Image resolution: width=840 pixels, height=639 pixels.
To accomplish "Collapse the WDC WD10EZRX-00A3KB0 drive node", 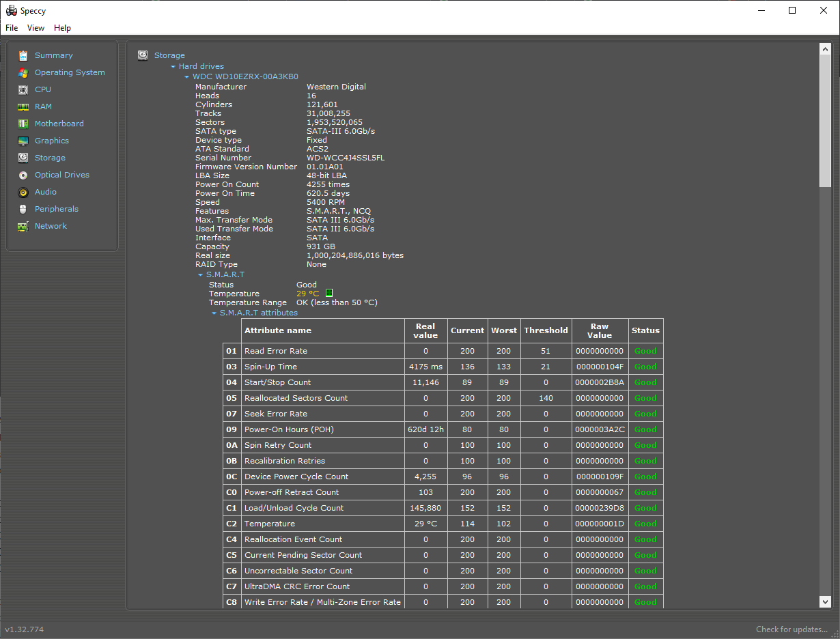I will (187, 77).
